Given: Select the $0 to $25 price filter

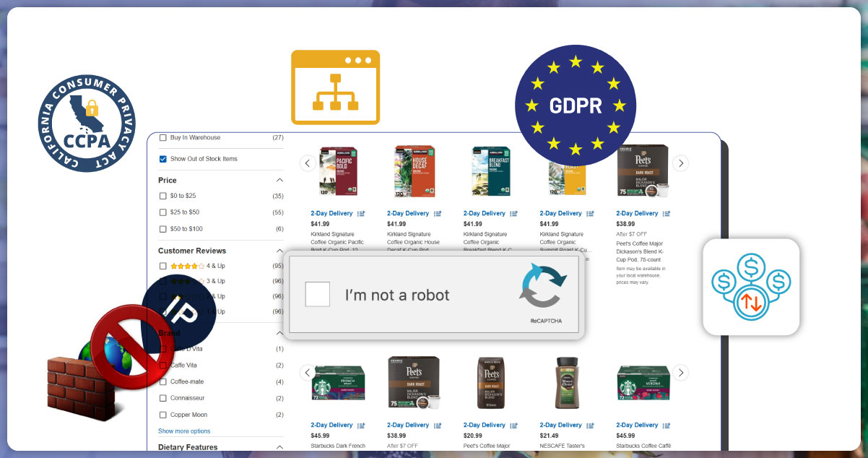Looking at the screenshot, I should coord(163,196).
